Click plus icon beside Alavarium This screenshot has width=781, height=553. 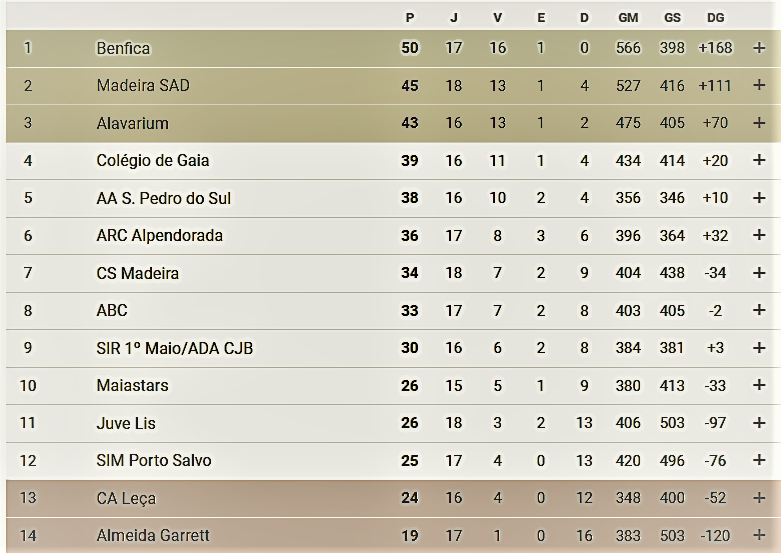point(759,123)
